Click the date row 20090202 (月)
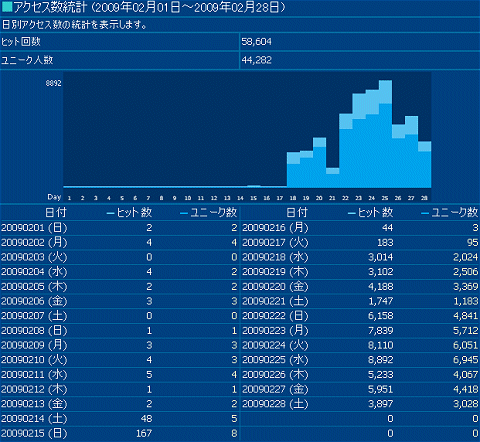 click(34, 242)
